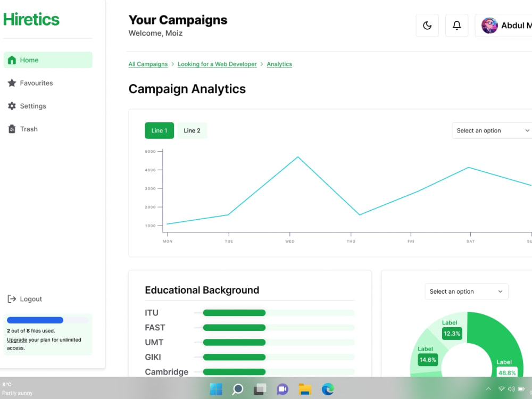This screenshot has width=532, height=399.
Task: Select the Line 1 tab
Action: [x=159, y=131]
